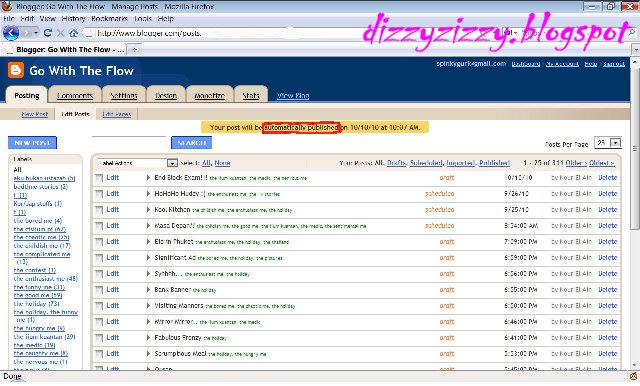Switch to the Comments tab
The image size is (640, 386).
point(75,95)
